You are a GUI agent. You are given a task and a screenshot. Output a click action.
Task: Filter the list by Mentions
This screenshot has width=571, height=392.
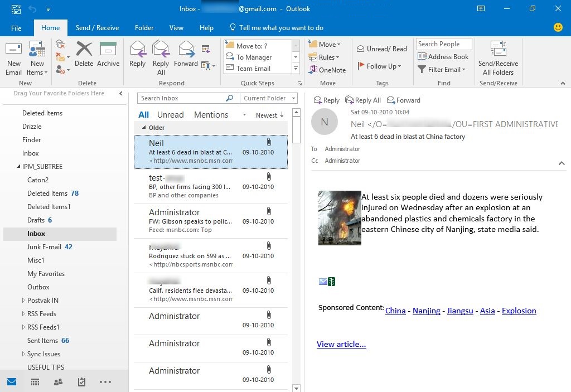pyautogui.click(x=211, y=115)
